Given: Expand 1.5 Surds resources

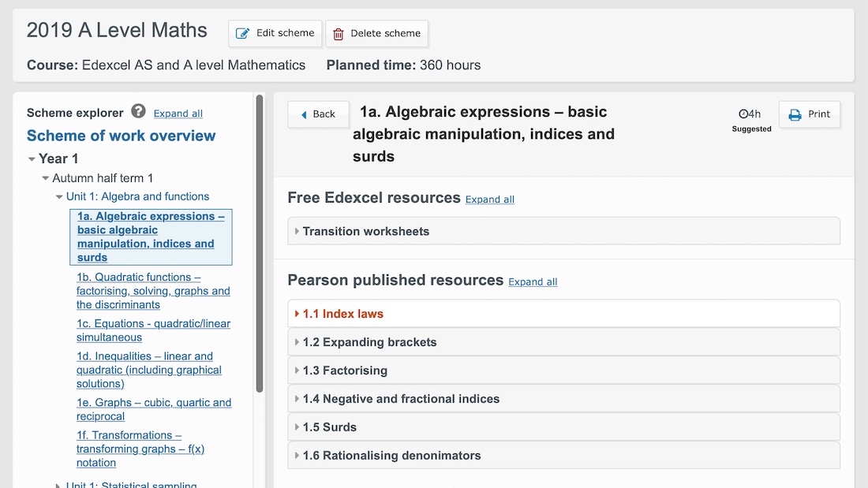Looking at the screenshot, I should (563, 427).
